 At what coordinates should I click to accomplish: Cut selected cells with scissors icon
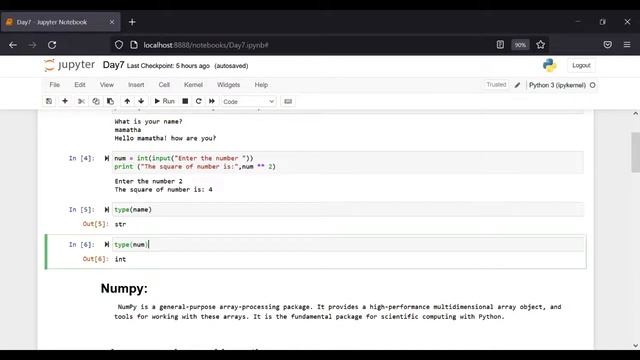tap(81, 101)
